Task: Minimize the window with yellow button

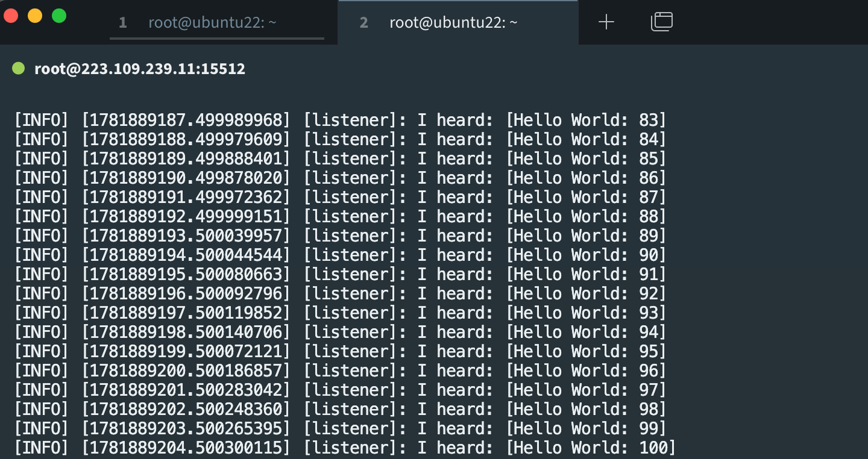Action: pyautogui.click(x=35, y=16)
